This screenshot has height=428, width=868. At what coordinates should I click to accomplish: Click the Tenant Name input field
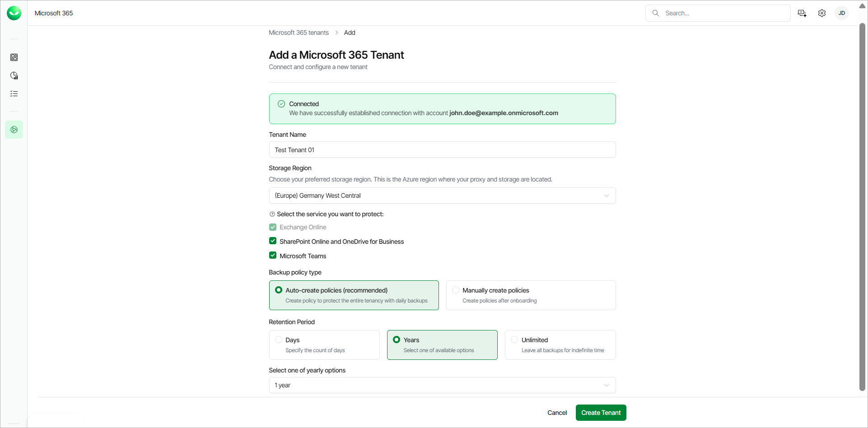click(442, 150)
